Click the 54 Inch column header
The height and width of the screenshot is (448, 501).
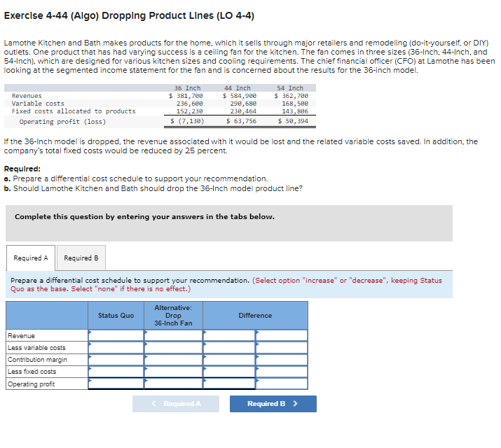[x=290, y=88]
